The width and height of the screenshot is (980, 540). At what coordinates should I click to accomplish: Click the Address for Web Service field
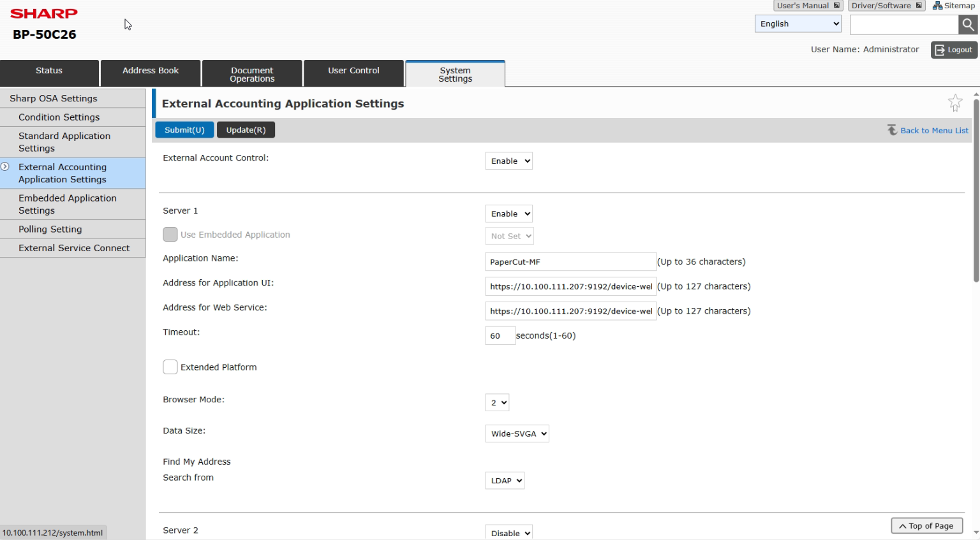click(x=570, y=311)
